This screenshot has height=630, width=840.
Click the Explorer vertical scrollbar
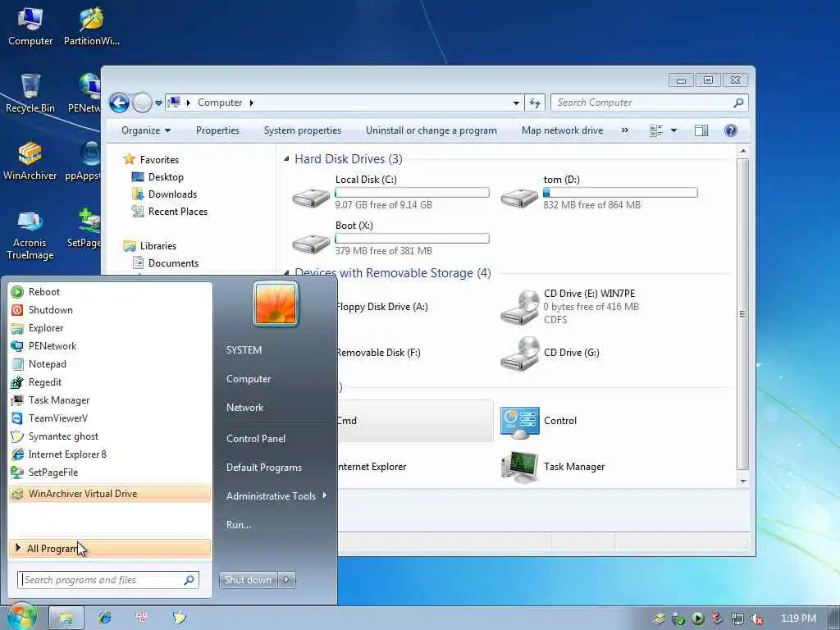point(742,315)
